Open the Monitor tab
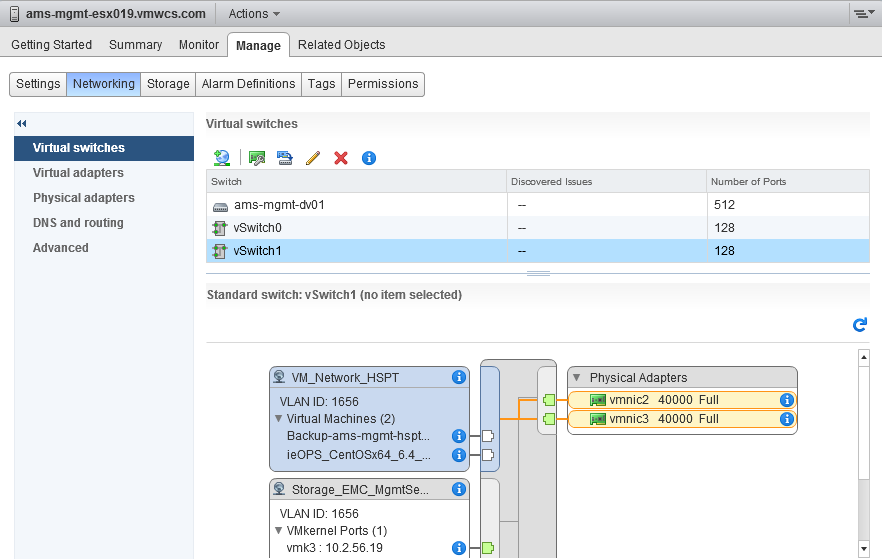882x559 pixels. [x=199, y=45]
